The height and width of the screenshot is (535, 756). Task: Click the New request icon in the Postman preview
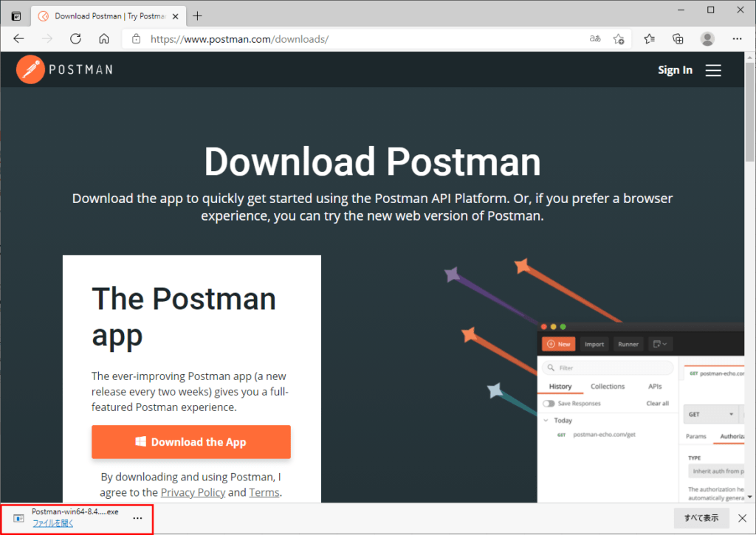pos(559,344)
